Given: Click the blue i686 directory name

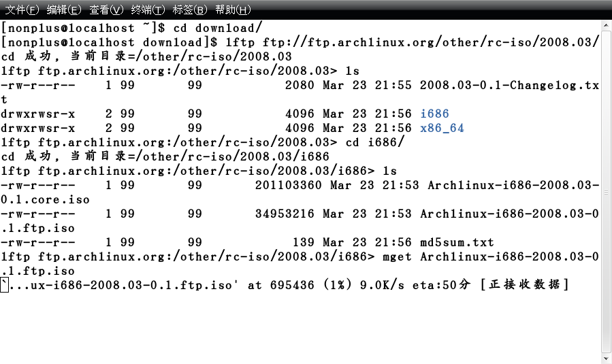Looking at the screenshot, I should pyautogui.click(x=434, y=114).
